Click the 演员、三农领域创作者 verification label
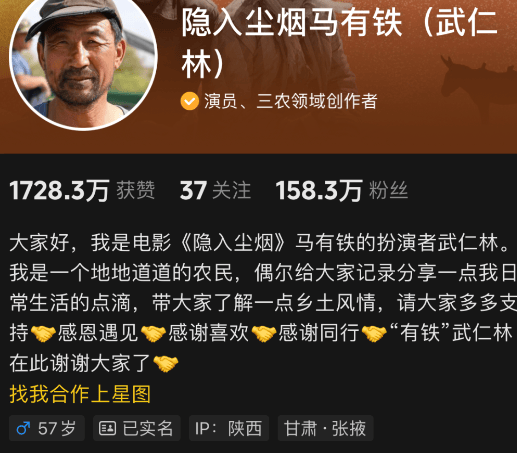517x453 pixels. [291, 101]
